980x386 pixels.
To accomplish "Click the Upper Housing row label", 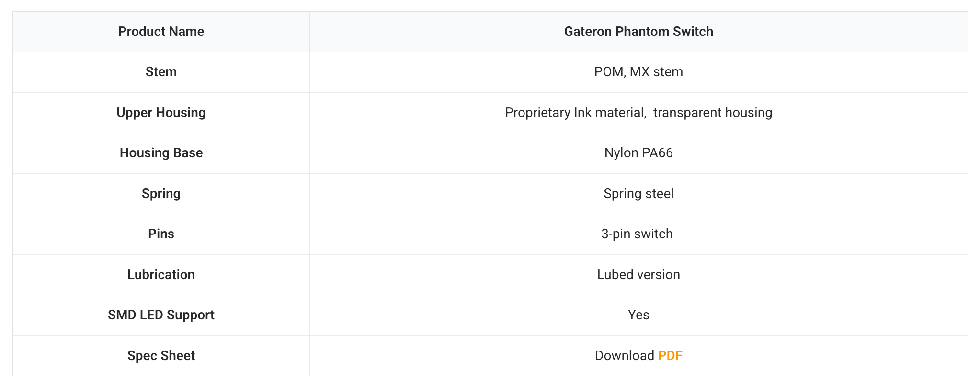I will click(x=161, y=113).
